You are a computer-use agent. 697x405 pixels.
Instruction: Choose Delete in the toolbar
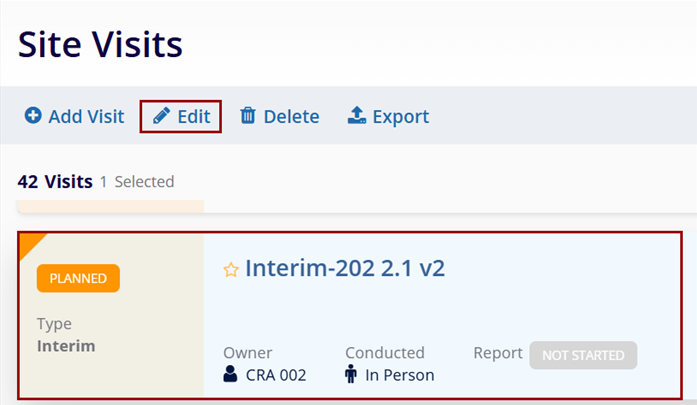click(291, 116)
